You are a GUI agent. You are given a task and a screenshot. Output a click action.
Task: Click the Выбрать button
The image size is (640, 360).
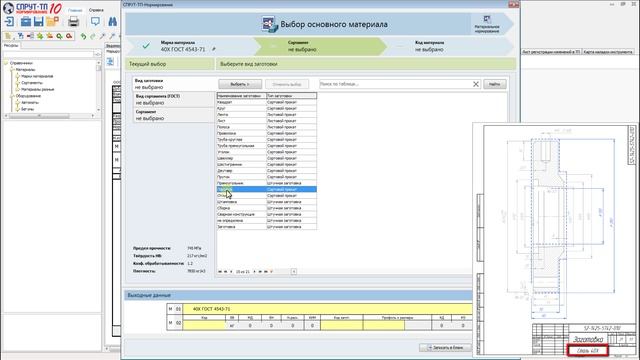[240, 84]
